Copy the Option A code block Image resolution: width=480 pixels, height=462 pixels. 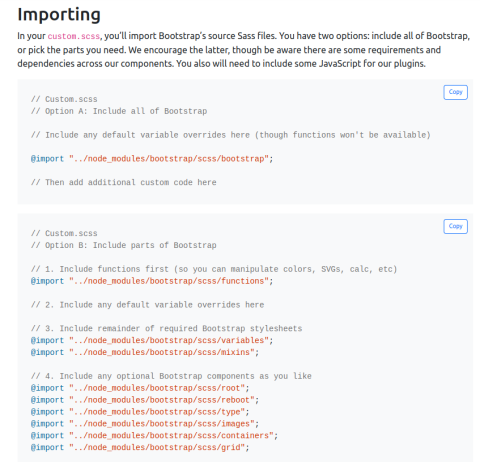tap(455, 92)
